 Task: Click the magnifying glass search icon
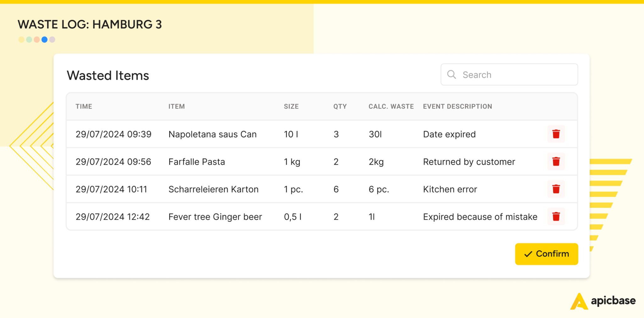pos(452,75)
